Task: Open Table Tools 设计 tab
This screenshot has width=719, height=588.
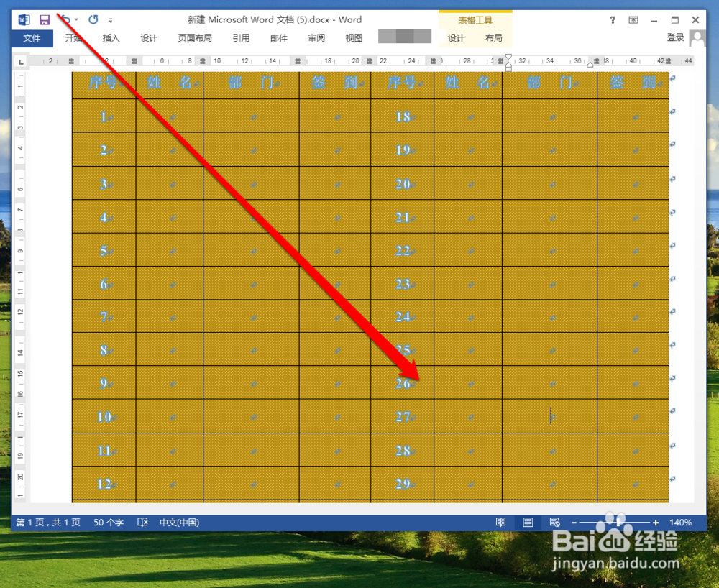Action: tap(457, 38)
